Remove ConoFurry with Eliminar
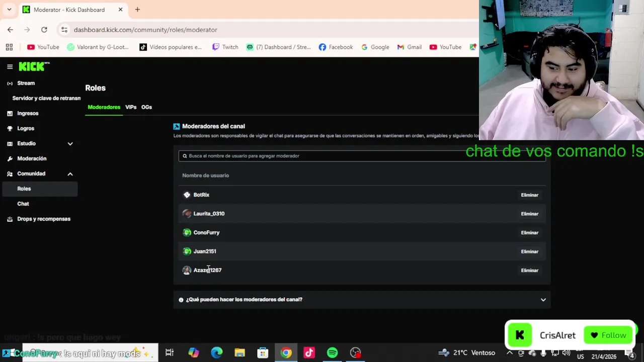Screen dimensions: 644x362 [x=529, y=233]
